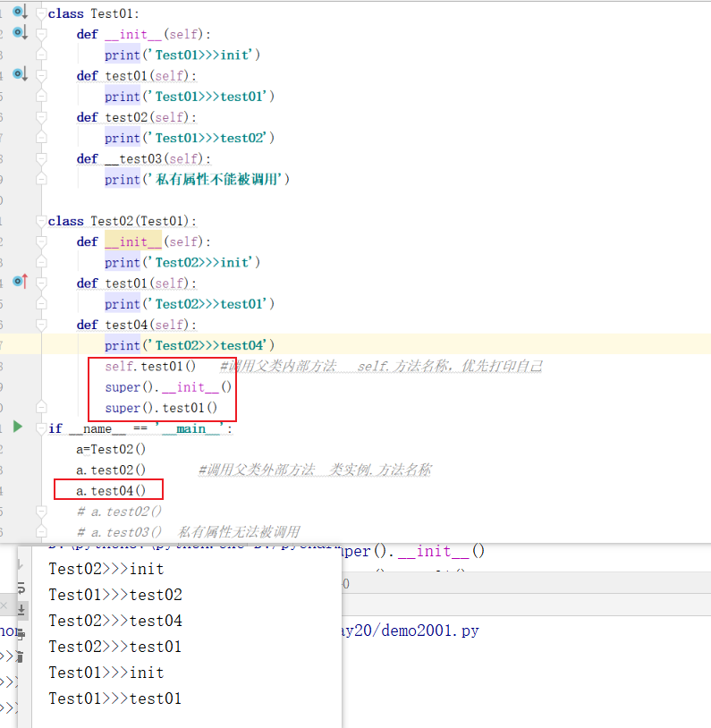Collapse the class Test02(Test01) fold marker
This screenshot has width=711, height=728.
click(41, 221)
